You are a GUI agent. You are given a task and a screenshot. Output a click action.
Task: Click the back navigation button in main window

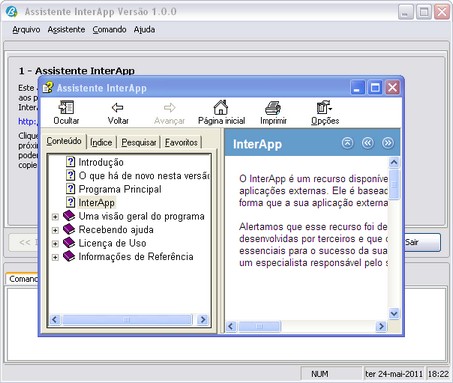click(x=23, y=242)
